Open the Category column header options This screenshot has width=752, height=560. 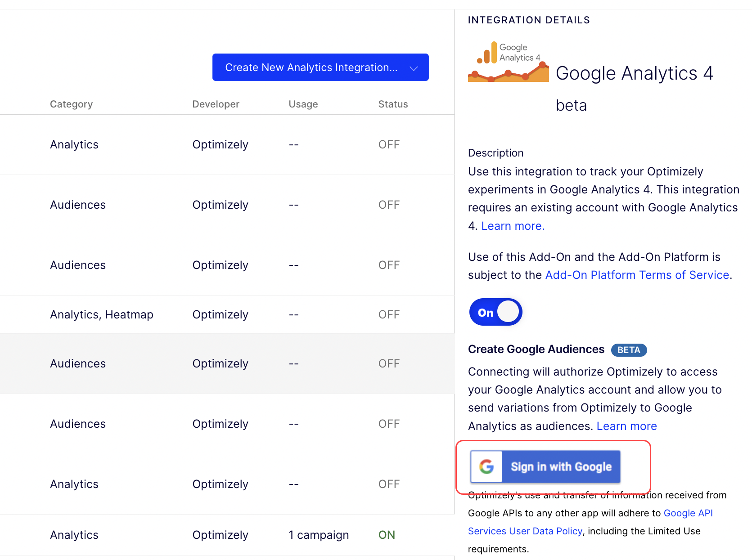[x=71, y=104]
